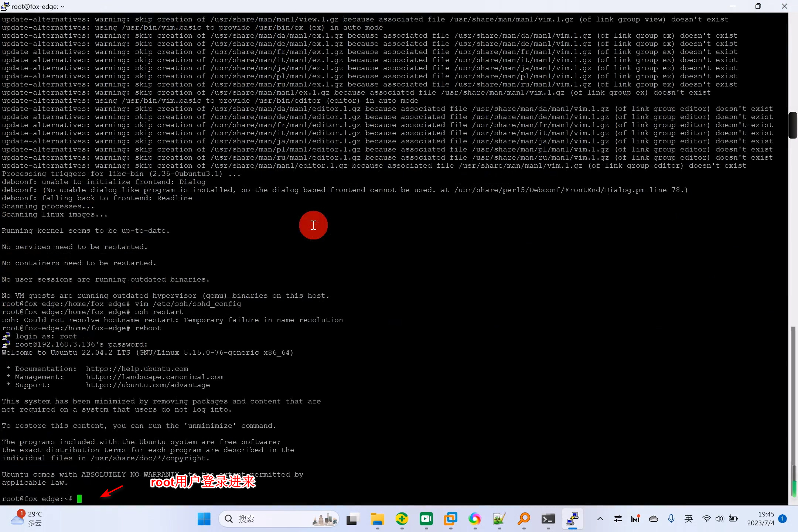Open the volume speaker tray icon

point(719,519)
